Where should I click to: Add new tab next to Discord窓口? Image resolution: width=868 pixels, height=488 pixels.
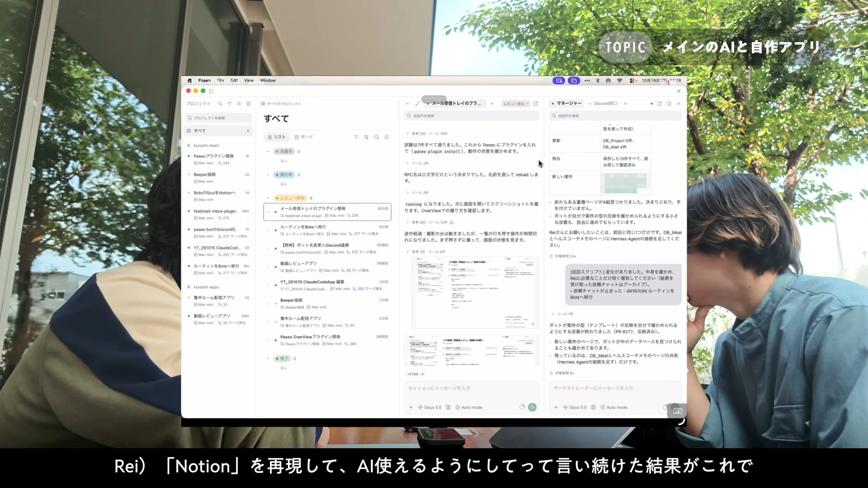click(626, 104)
